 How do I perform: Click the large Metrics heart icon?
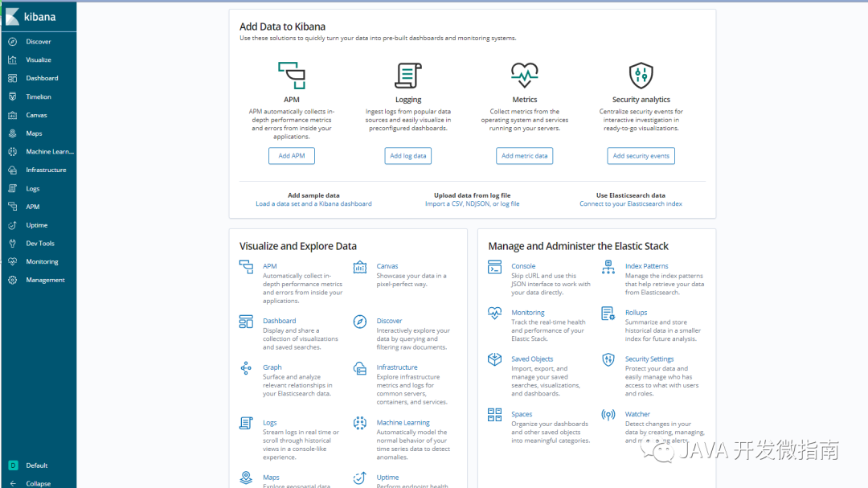[x=524, y=76]
